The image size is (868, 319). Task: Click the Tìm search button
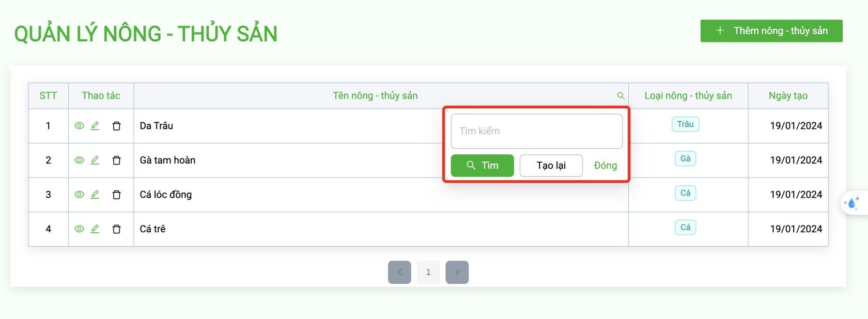(x=483, y=166)
